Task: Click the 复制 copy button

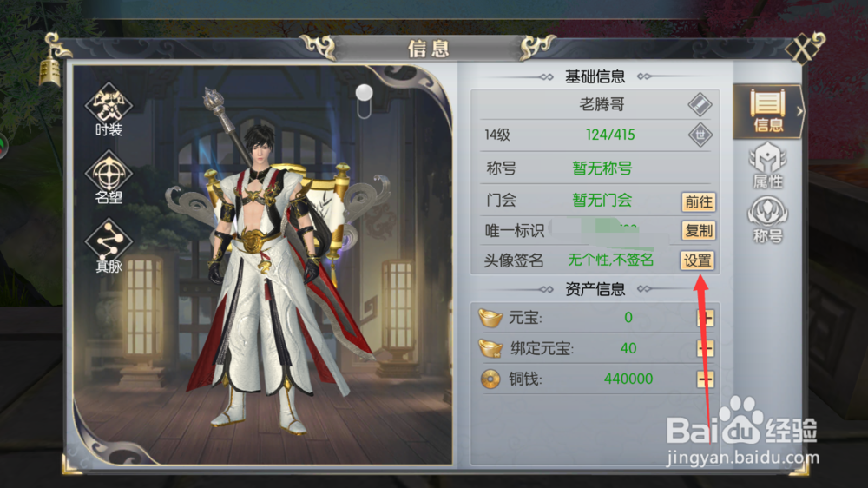Action: point(699,230)
